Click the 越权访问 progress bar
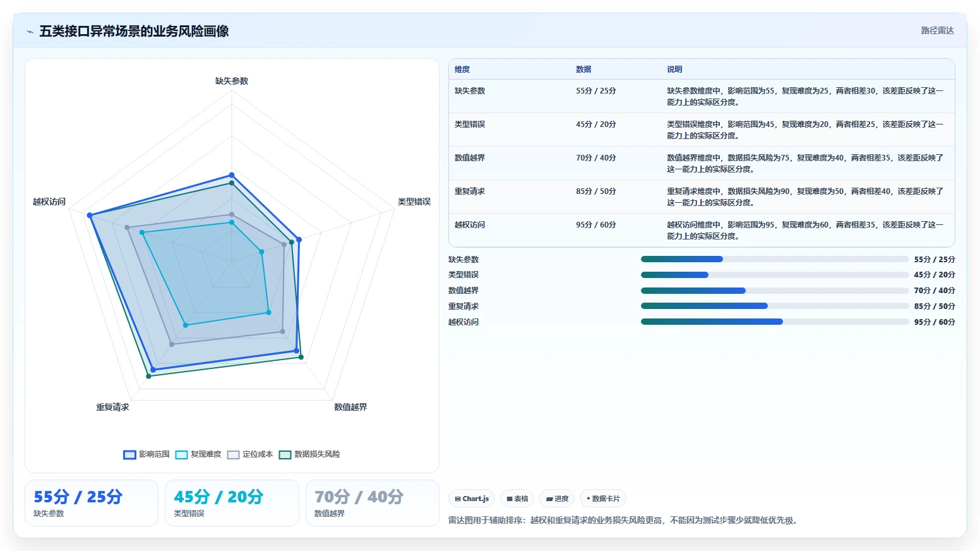 click(775, 322)
